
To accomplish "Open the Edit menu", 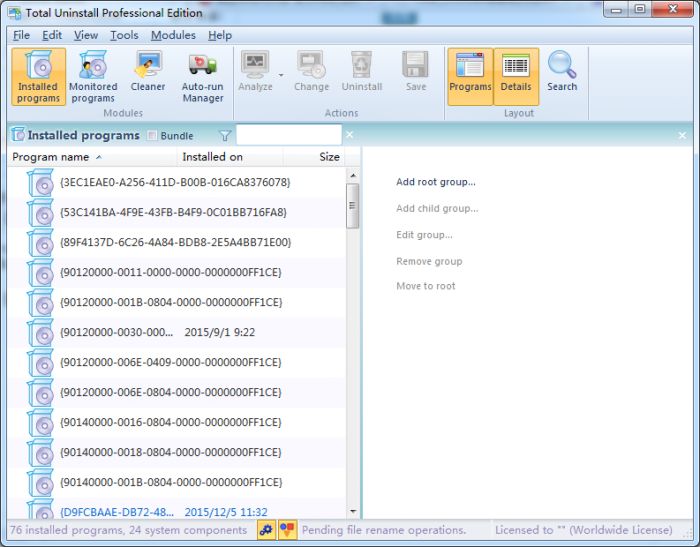I will 52,35.
